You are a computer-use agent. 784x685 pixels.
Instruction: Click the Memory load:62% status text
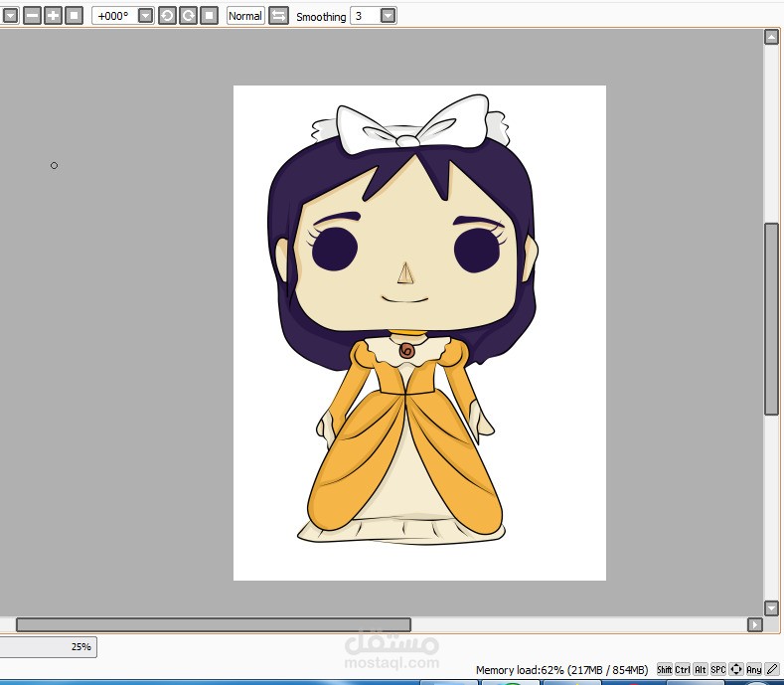(x=561, y=670)
